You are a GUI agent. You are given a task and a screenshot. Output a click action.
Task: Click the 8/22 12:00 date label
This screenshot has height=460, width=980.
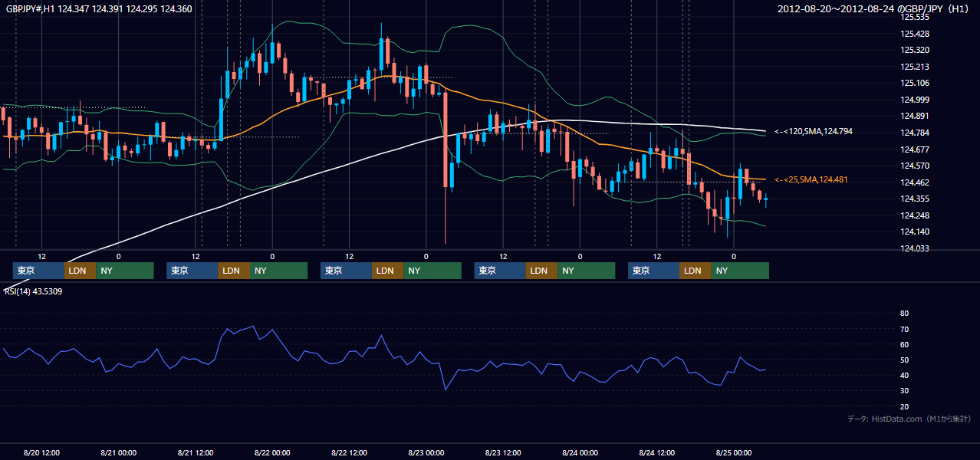tap(349, 452)
